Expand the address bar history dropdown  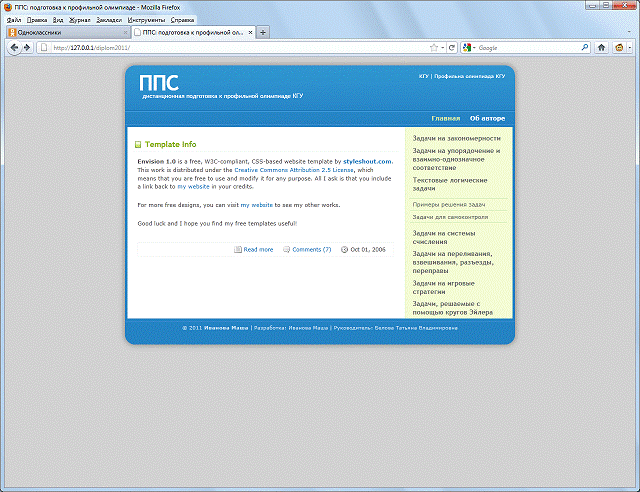(443, 47)
